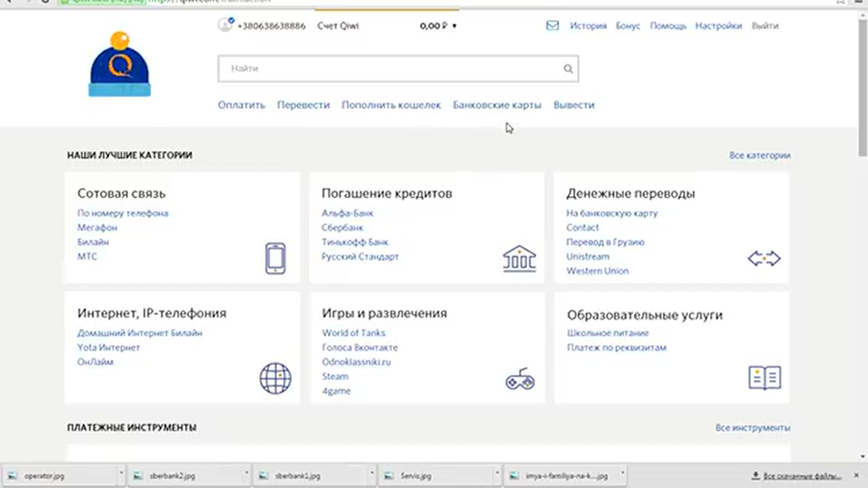Viewport: 868px width, 488px height.
Task: Open Тинькофф Банк credit payment
Action: (x=355, y=242)
